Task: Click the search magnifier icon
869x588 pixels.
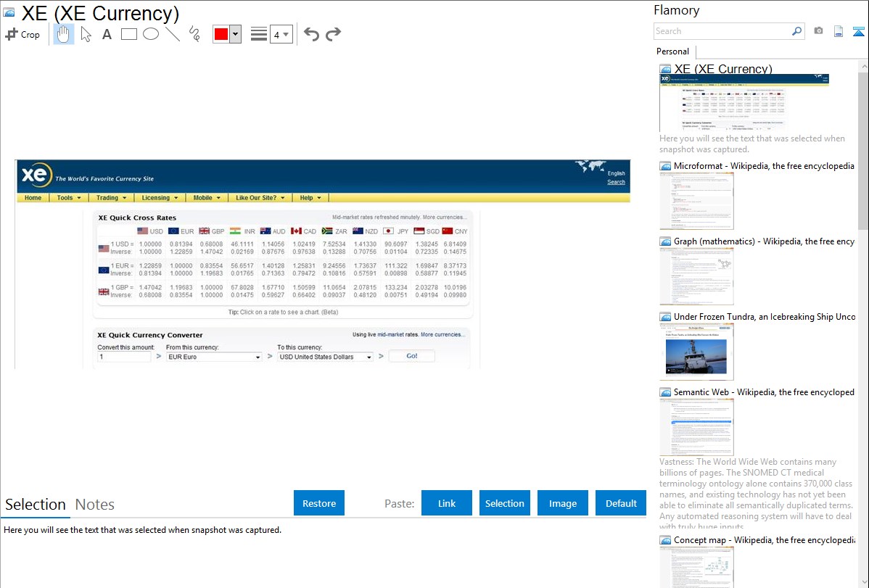Action: click(796, 31)
